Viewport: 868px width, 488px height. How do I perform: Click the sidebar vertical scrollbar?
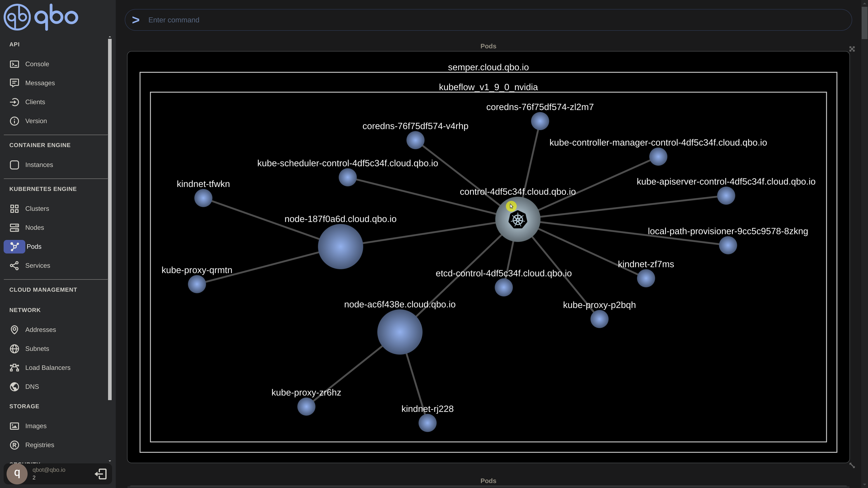coord(109,219)
